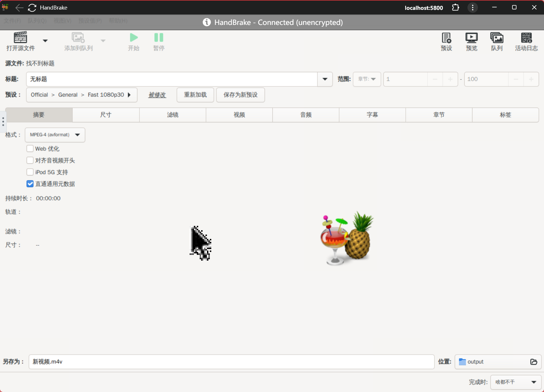Click the 重新加载 reload button
This screenshot has height=392, width=544.
pos(195,95)
